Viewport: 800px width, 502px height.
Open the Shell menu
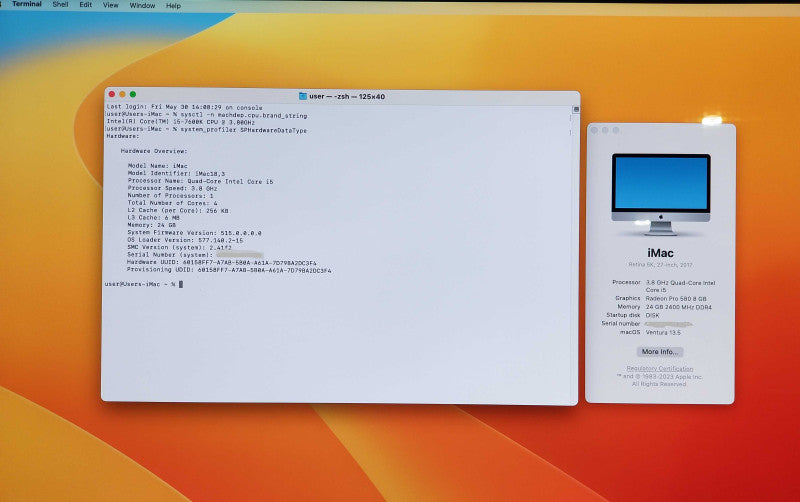pyautogui.click(x=60, y=5)
